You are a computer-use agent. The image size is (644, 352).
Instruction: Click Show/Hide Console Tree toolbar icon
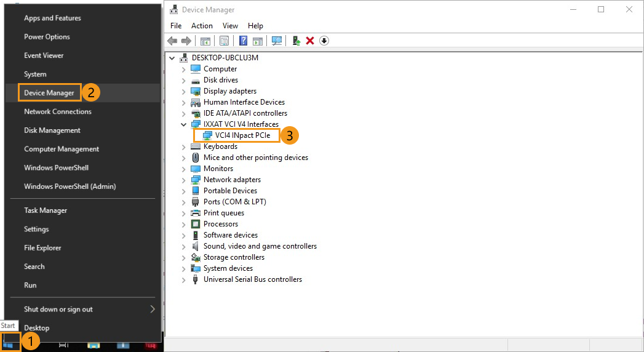click(205, 41)
